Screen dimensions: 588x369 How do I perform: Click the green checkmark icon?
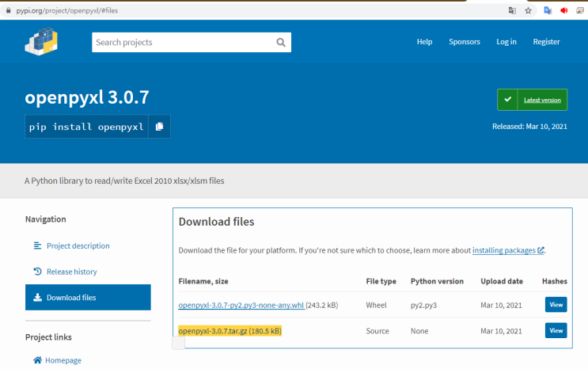pyautogui.click(x=507, y=100)
